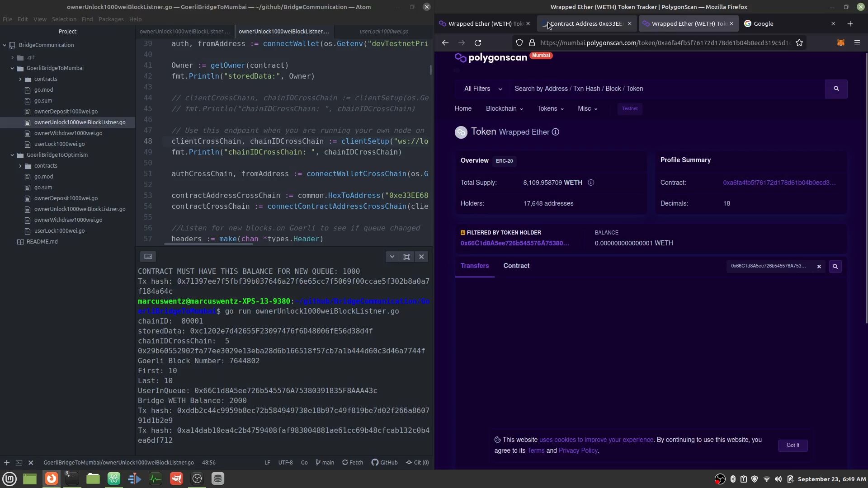Collapse GoerliBridgeToOptimism folder
This screenshot has width=868, height=488.
point(13,155)
